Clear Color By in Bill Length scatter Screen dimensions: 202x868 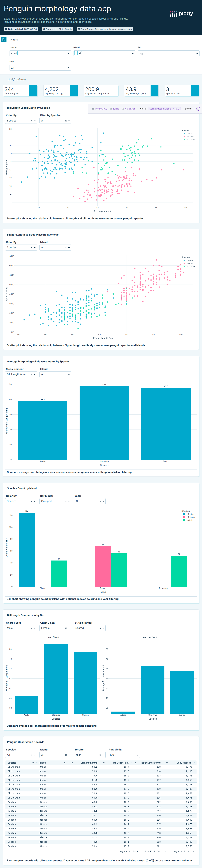click(32, 121)
